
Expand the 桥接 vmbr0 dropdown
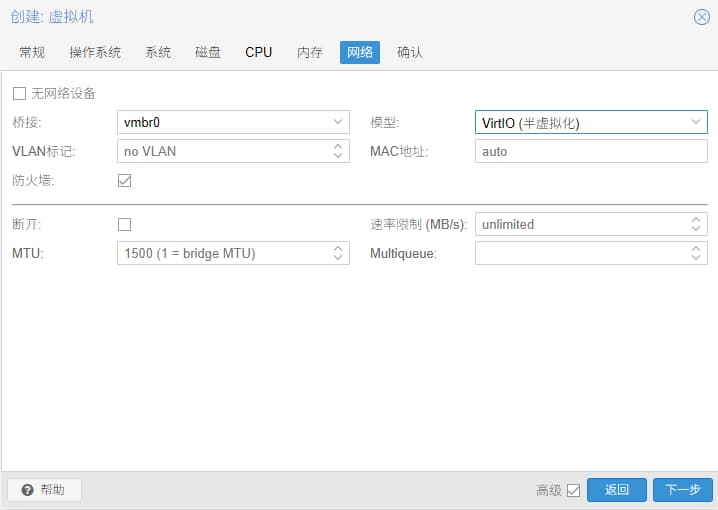(x=338, y=122)
